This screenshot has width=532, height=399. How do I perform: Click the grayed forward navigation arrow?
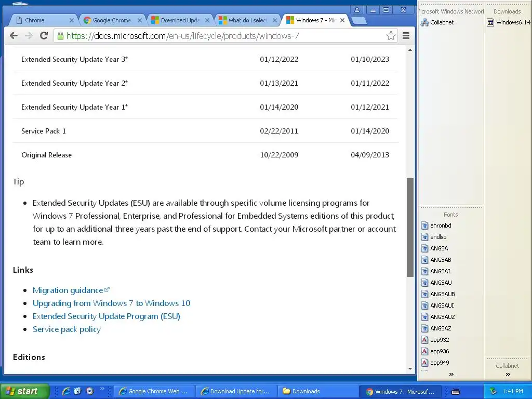[29, 36]
